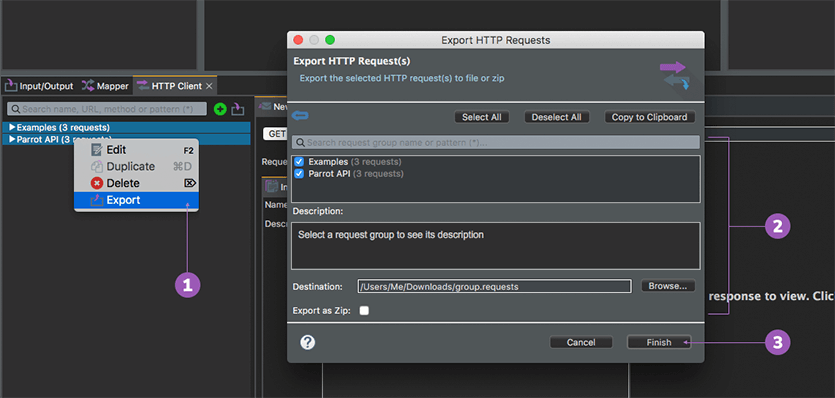835x398 pixels.
Task: Switch to the Mapper tab
Action: tap(105, 86)
